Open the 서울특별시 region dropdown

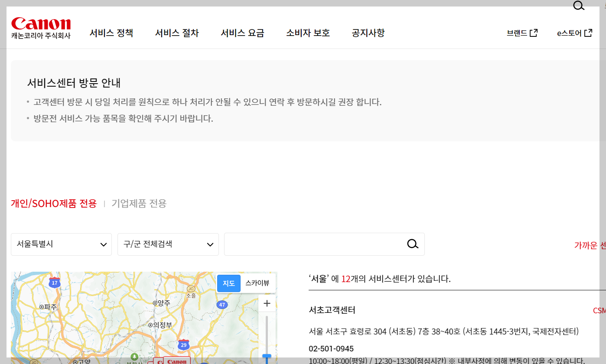(x=61, y=244)
